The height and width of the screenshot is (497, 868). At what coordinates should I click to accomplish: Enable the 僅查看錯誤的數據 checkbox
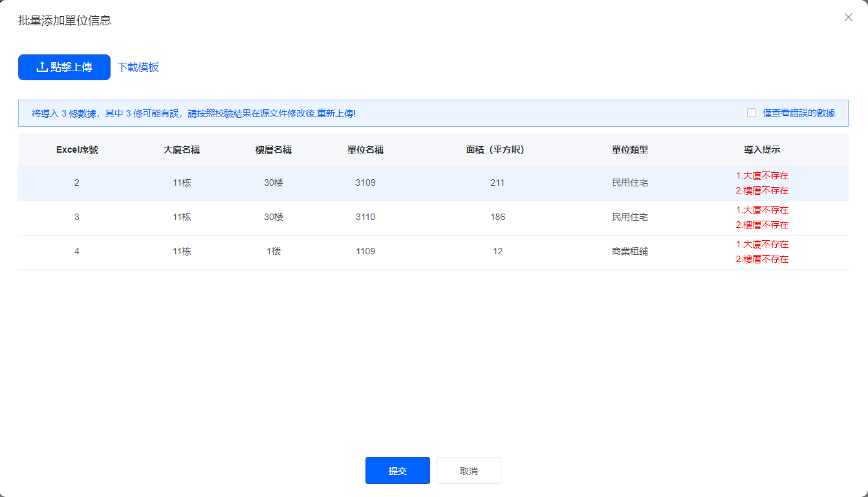(752, 113)
